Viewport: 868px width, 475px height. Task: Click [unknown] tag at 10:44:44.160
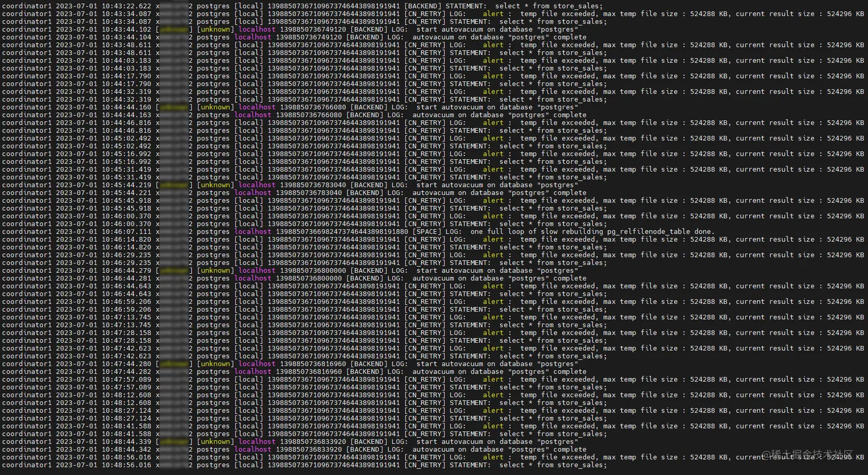click(x=215, y=107)
